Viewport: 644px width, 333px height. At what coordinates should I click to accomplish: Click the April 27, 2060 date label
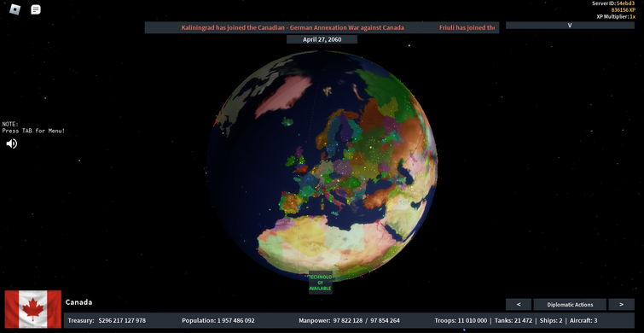pos(322,39)
